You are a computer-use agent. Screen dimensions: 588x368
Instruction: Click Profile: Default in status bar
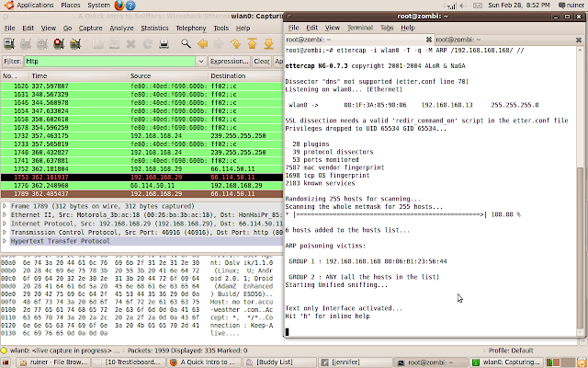click(x=511, y=351)
